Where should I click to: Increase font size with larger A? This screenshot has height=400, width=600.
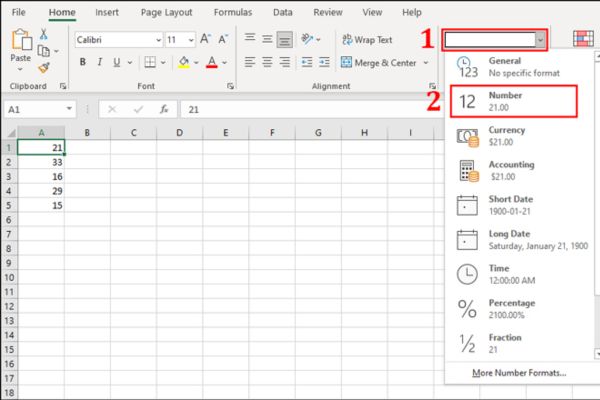click(x=205, y=39)
